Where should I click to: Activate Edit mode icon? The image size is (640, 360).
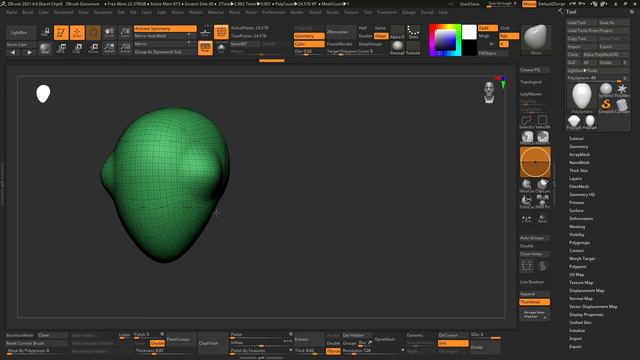click(x=61, y=33)
